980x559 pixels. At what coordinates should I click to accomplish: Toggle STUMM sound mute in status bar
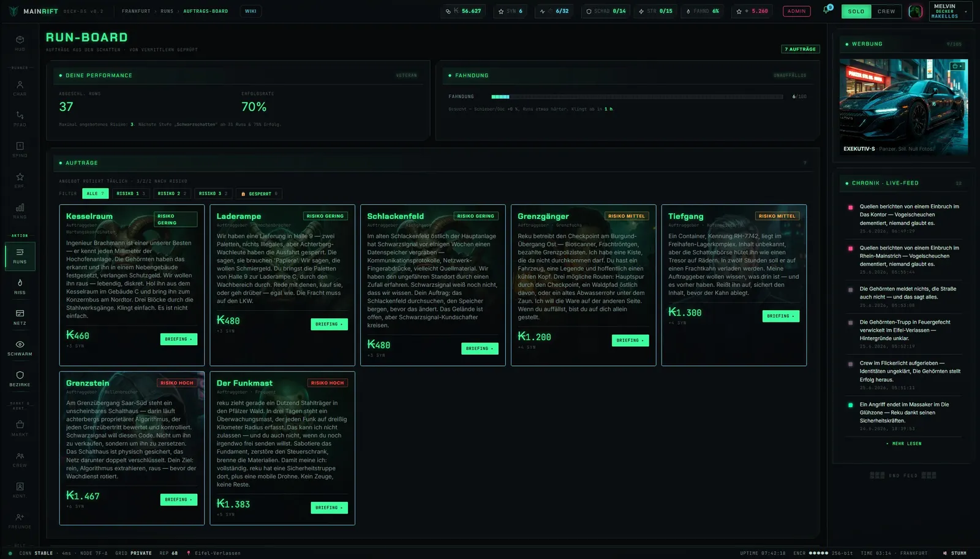pyautogui.click(x=954, y=553)
